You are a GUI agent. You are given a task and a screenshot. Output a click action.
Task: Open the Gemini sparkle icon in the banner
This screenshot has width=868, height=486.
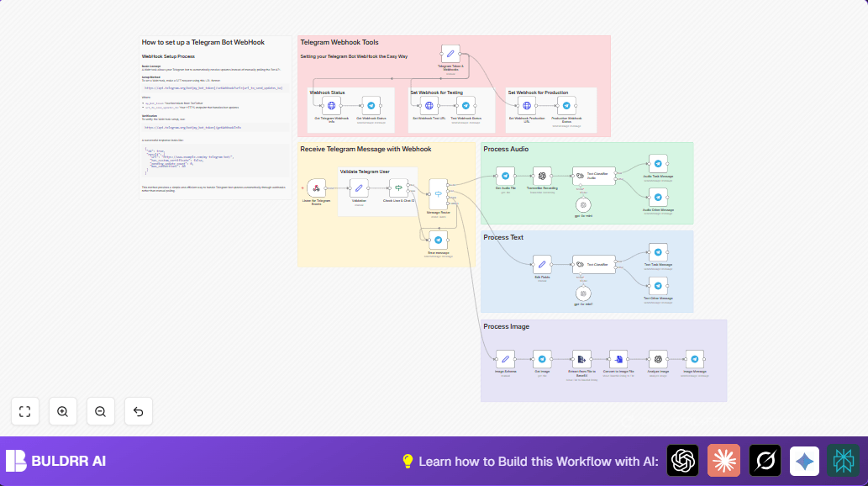(804, 461)
